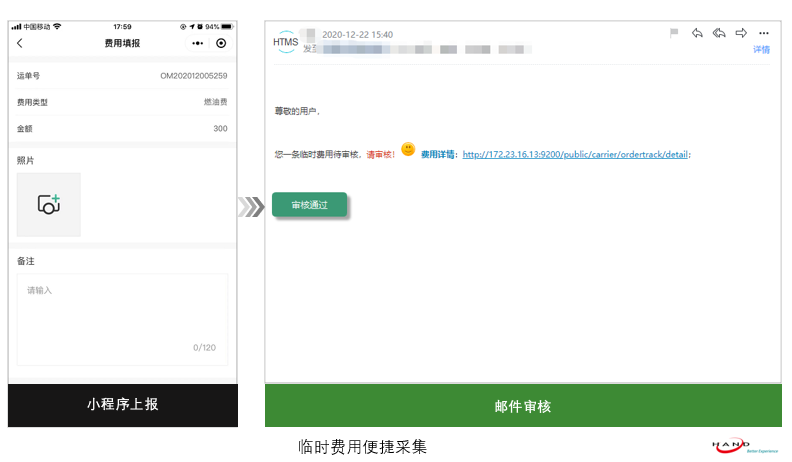Click the 备注 remarks text area
Image resolution: width=792 pixels, height=462 pixels.
(x=122, y=318)
